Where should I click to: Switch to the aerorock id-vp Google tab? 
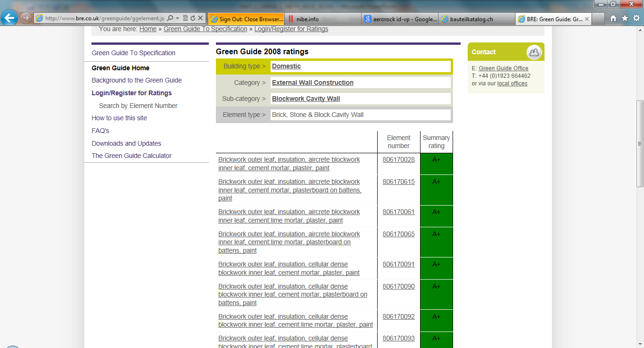(x=400, y=19)
